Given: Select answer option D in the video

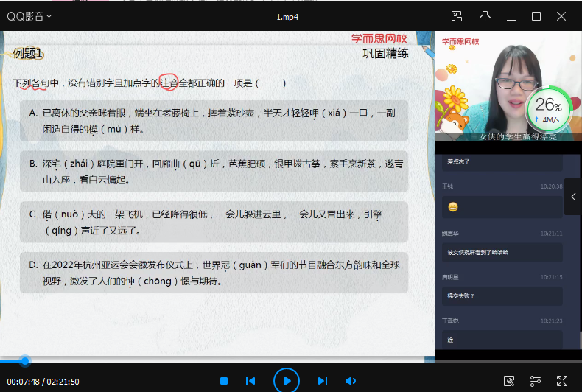Looking at the screenshot, I should (214, 273).
